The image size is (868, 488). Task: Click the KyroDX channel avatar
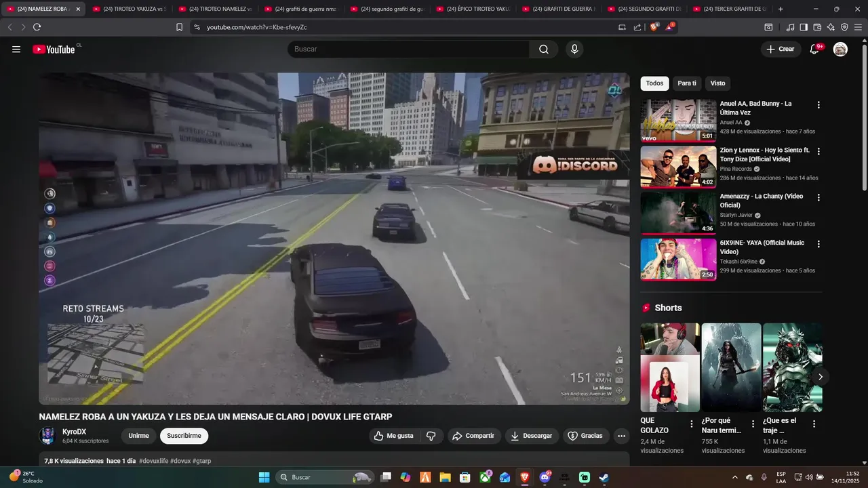pyautogui.click(x=47, y=436)
